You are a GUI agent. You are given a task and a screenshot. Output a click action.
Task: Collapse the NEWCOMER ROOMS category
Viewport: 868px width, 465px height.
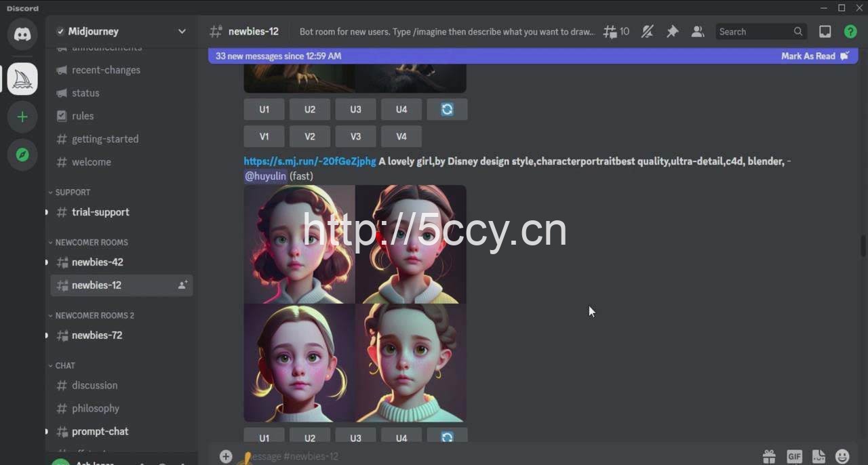[91, 242]
